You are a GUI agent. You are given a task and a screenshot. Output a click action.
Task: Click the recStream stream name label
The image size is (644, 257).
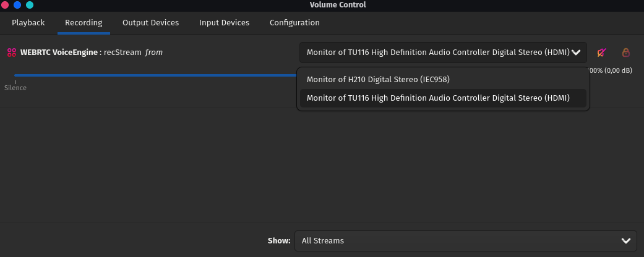122,53
